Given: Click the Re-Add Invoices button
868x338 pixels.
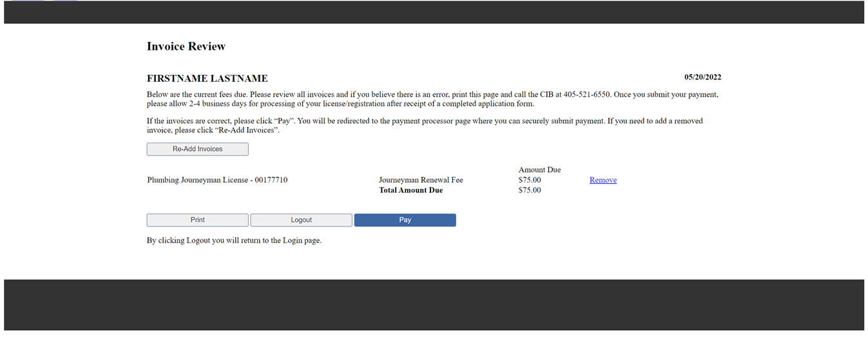Looking at the screenshot, I should click(197, 149).
